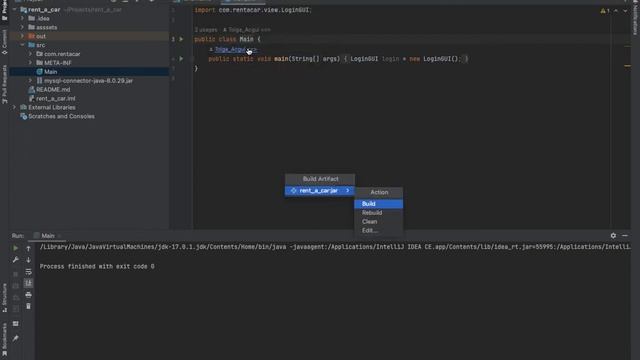
Task: Clear all Run console output with trash icon
Action: [28, 306]
